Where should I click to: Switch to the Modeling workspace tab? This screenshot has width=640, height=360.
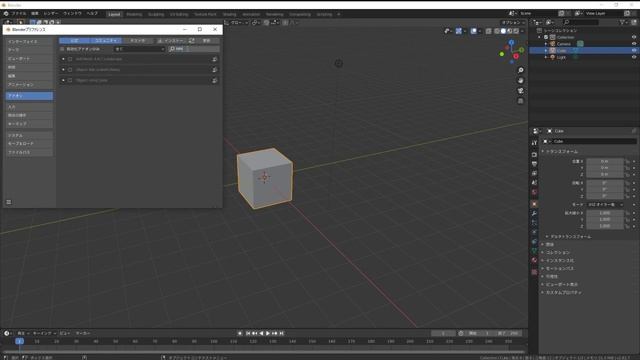coord(134,14)
